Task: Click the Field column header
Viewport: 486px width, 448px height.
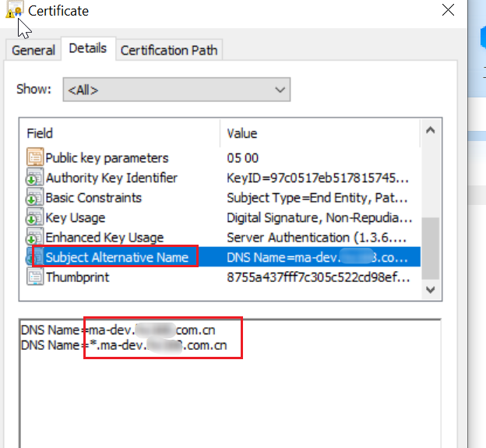Action: click(x=120, y=133)
